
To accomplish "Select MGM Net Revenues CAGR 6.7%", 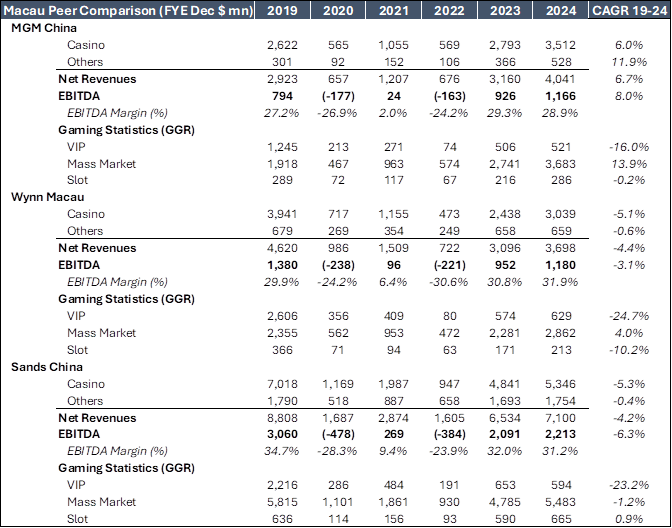I will [x=629, y=79].
